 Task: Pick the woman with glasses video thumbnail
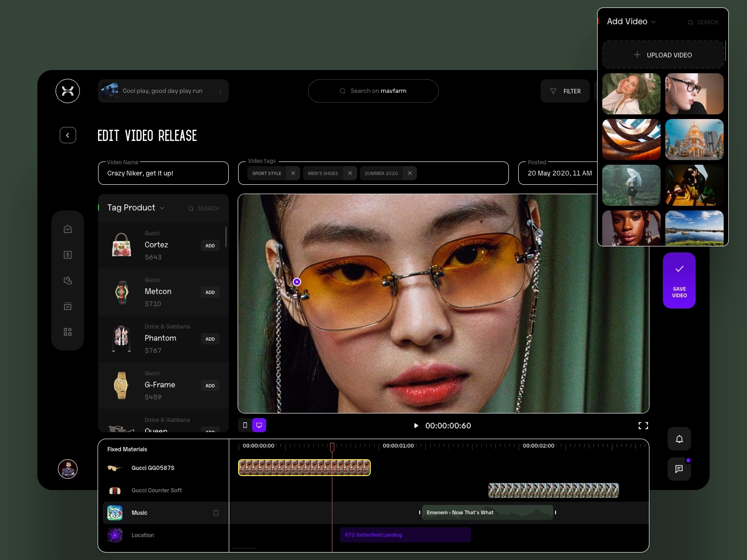click(x=694, y=94)
